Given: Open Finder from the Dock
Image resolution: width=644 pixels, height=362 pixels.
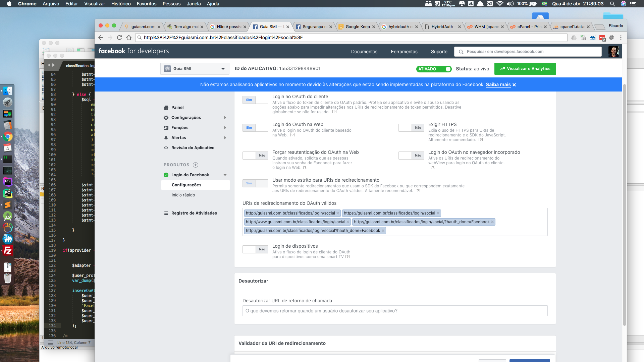Looking at the screenshot, I should pos(7,91).
